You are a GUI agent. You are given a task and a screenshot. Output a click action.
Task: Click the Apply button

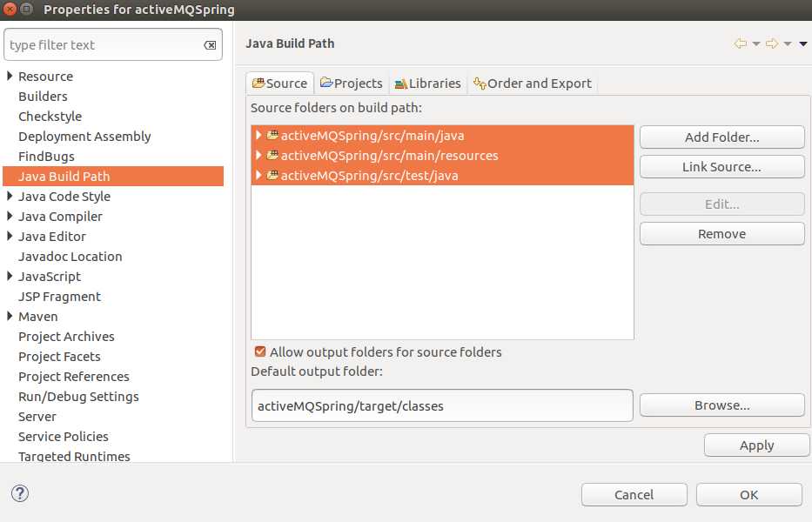pos(756,445)
